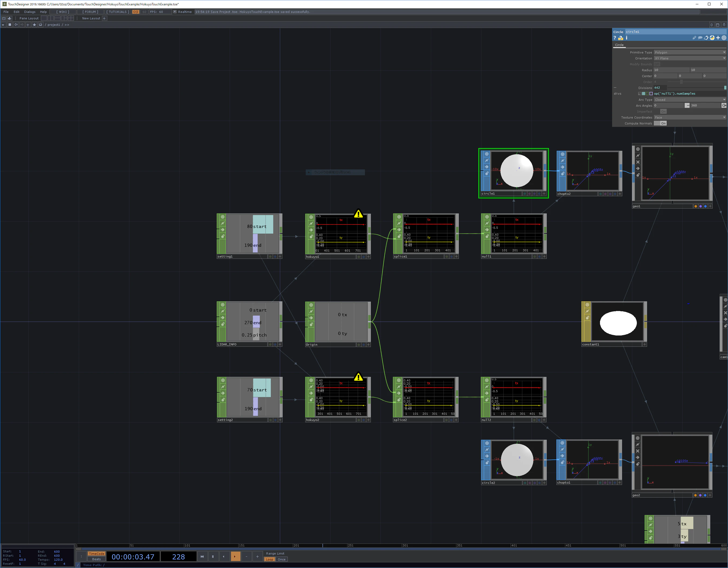Click the [ WIKI ] button

pos(63,12)
